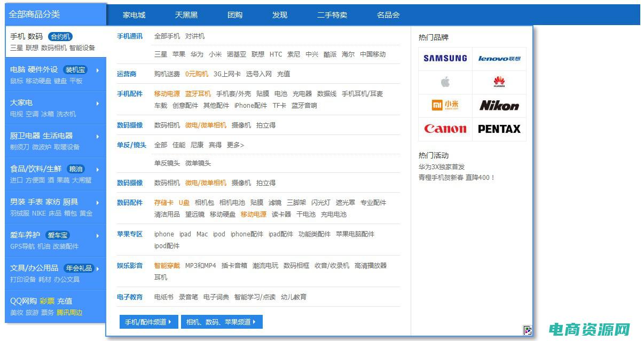
Task: Open the Canon brand logo
Action: (445, 129)
